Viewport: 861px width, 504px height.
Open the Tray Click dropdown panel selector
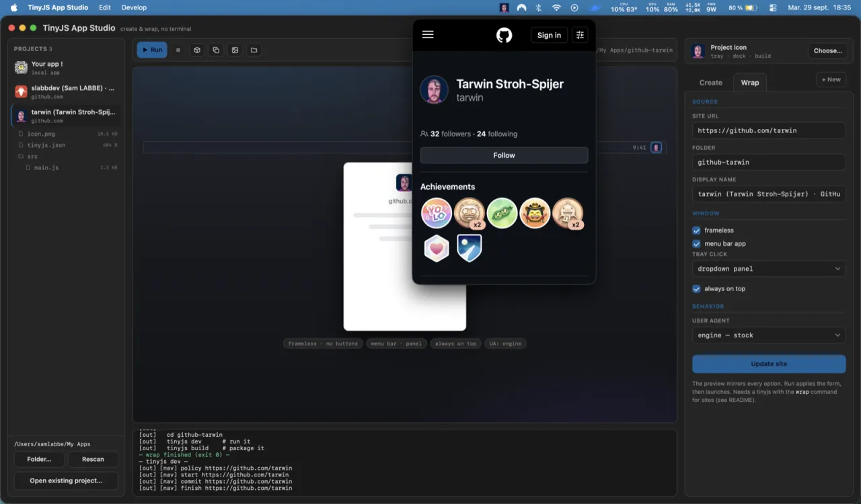point(769,269)
